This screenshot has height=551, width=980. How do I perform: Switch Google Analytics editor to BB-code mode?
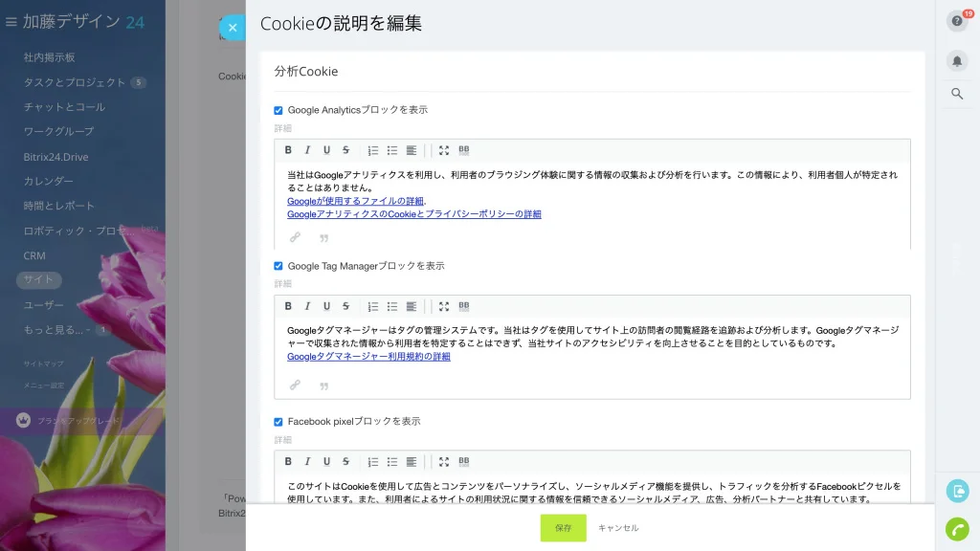pyautogui.click(x=464, y=150)
